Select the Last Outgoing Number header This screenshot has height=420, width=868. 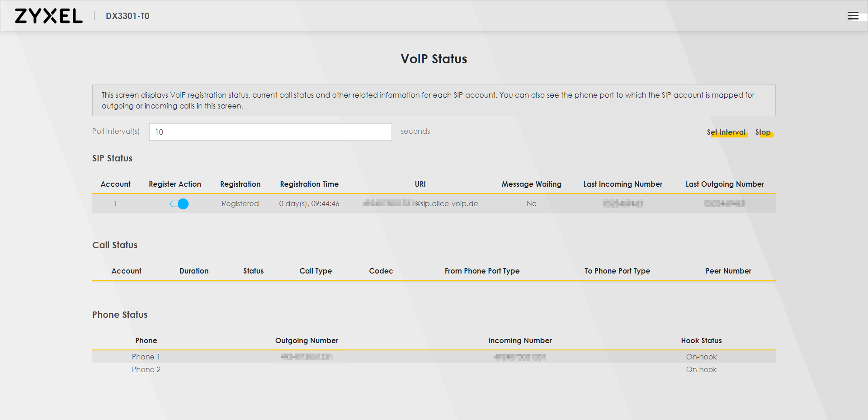point(724,184)
